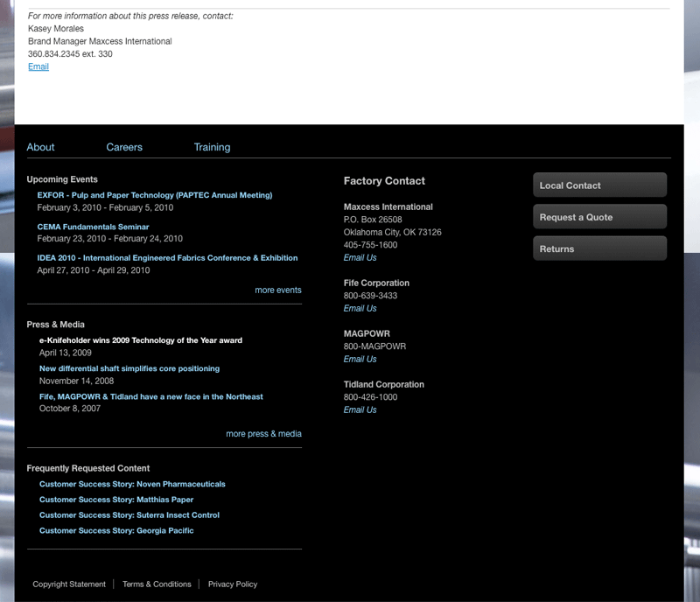Open Noven Pharmaceuticals customer success story
This screenshot has height=602, width=700.
[132, 484]
